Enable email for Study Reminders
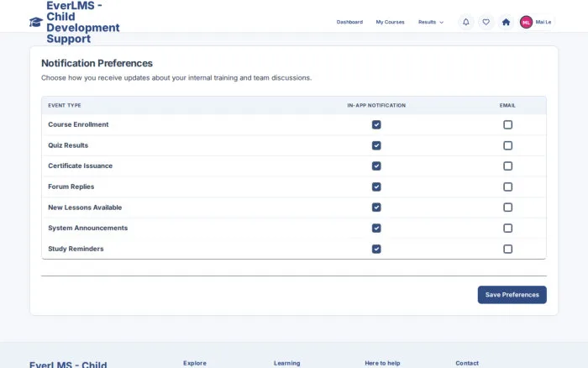 (x=507, y=249)
